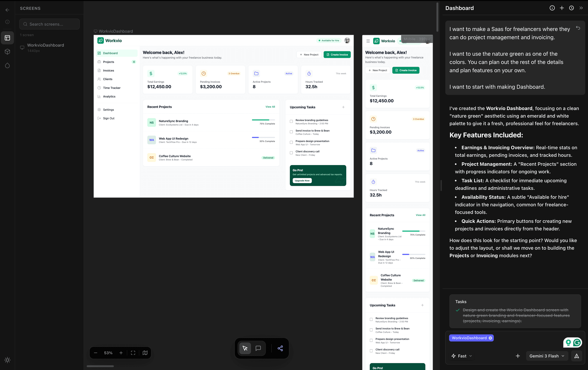Click the share icon in bottom toolbar

[280, 348]
